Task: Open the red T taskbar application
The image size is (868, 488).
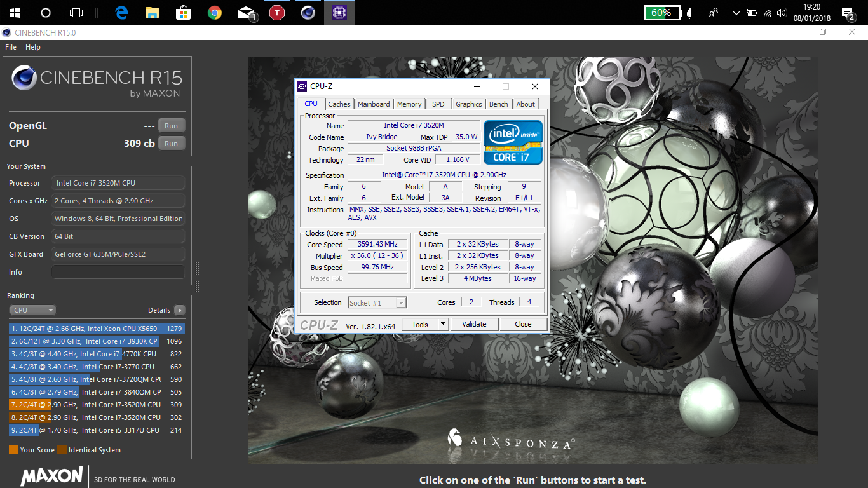Action: (x=277, y=13)
